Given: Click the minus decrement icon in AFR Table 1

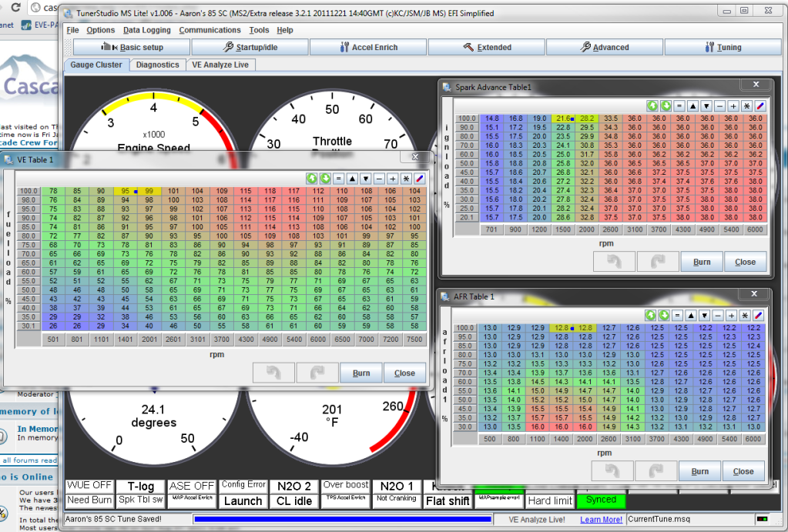Looking at the screenshot, I should (716, 316).
